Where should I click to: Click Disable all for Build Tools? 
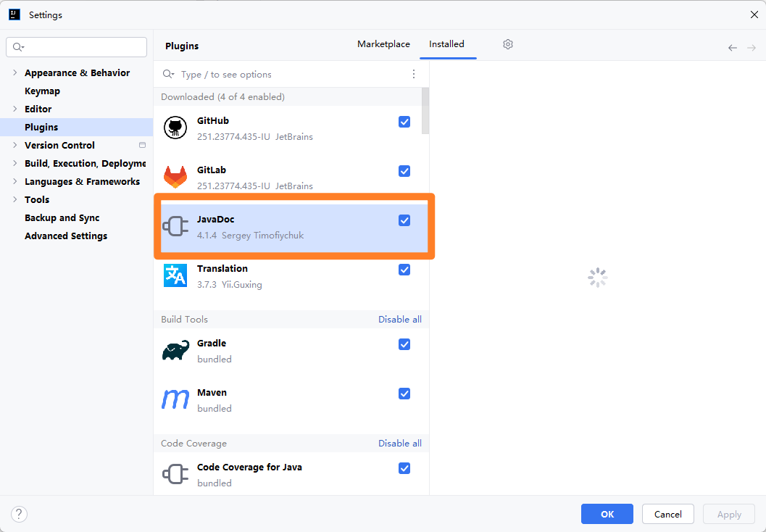[399, 320]
